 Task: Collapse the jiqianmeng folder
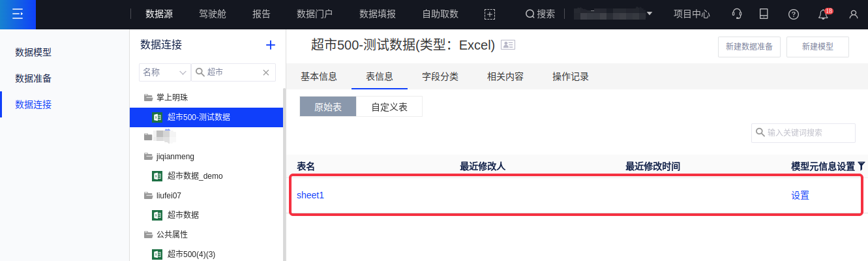[148, 156]
